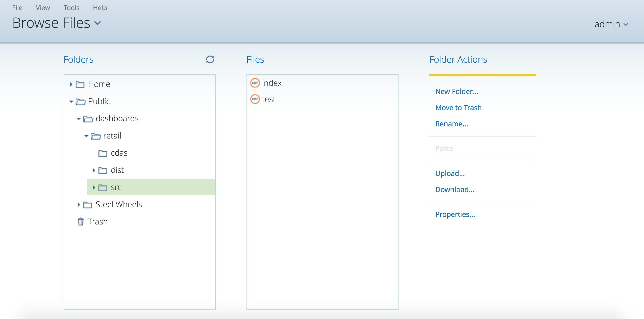The image size is (644, 319).
Task: Click the Steel Wheels folder icon
Action: (88, 204)
